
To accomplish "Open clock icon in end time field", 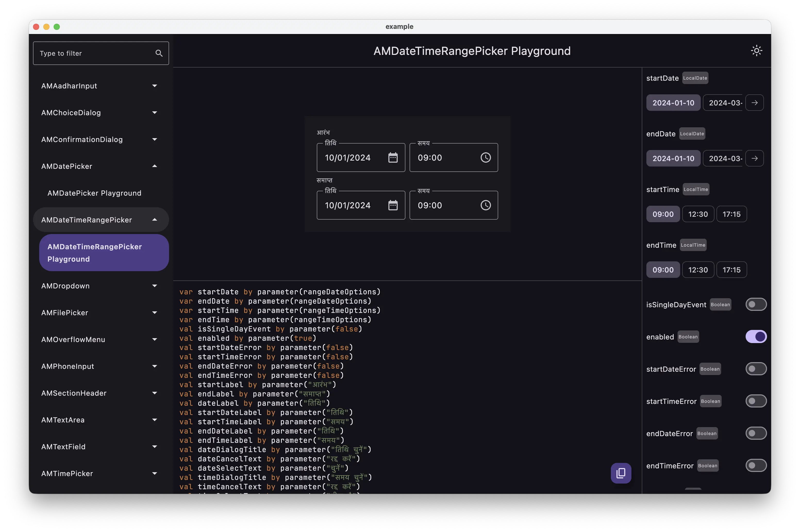I will pyautogui.click(x=486, y=205).
